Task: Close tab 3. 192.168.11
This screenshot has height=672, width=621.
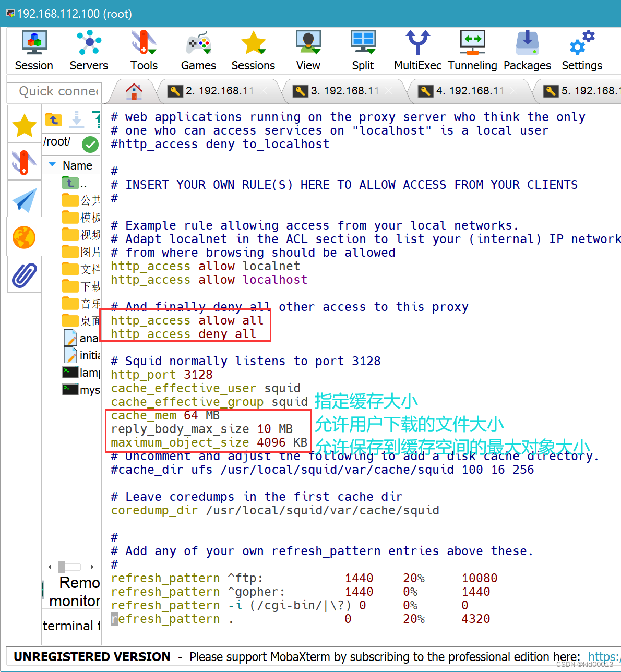Action: click(x=389, y=91)
